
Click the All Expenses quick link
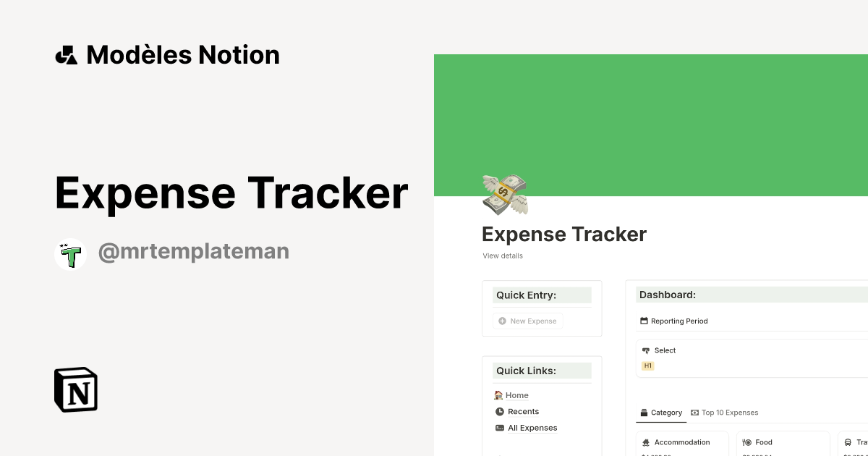pyautogui.click(x=533, y=428)
